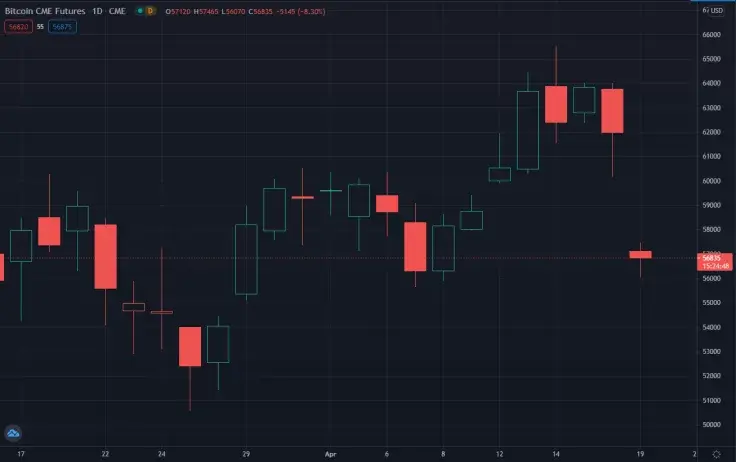This screenshot has height=462, width=736.
Task: Click the red 56820 sell price button
Action: click(17, 26)
